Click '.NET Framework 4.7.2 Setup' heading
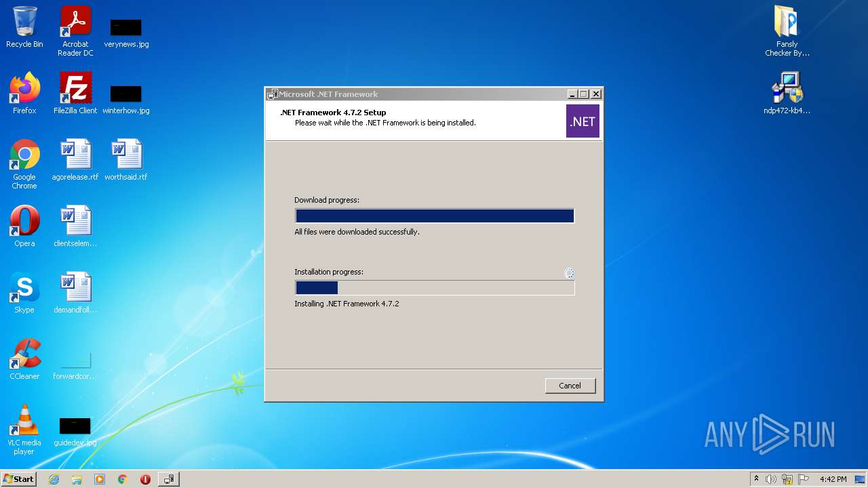 click(x=333, y=113)
